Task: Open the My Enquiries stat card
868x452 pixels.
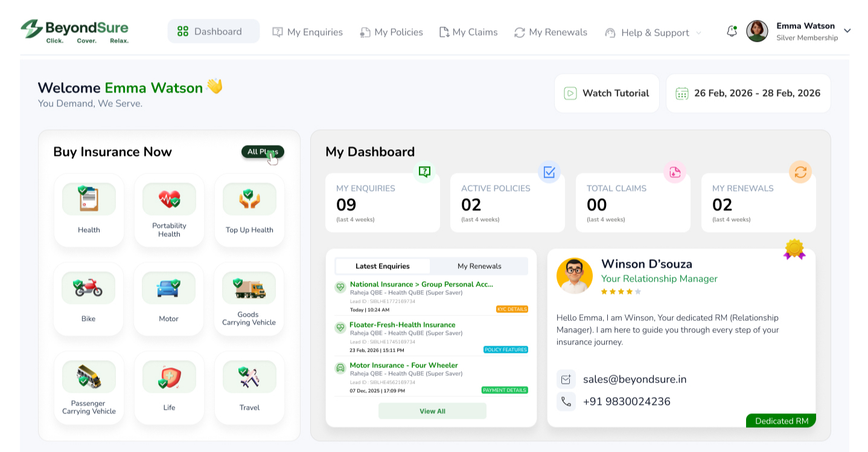Action: [383, 202]
